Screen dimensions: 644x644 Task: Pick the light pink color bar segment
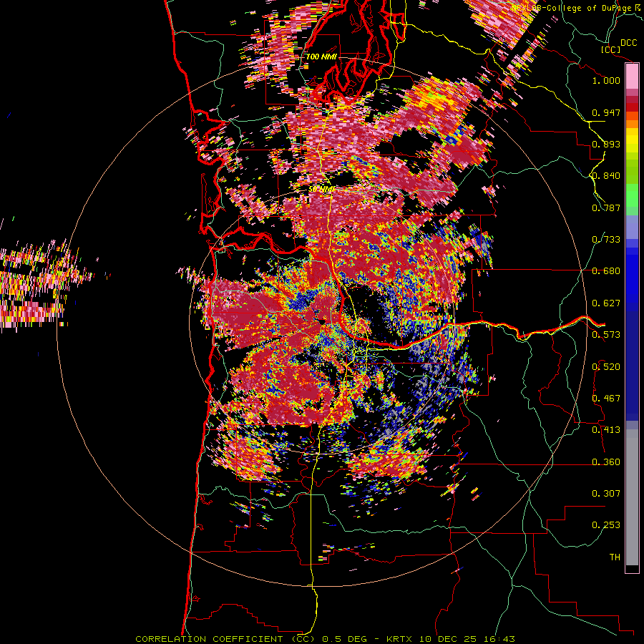632,76
